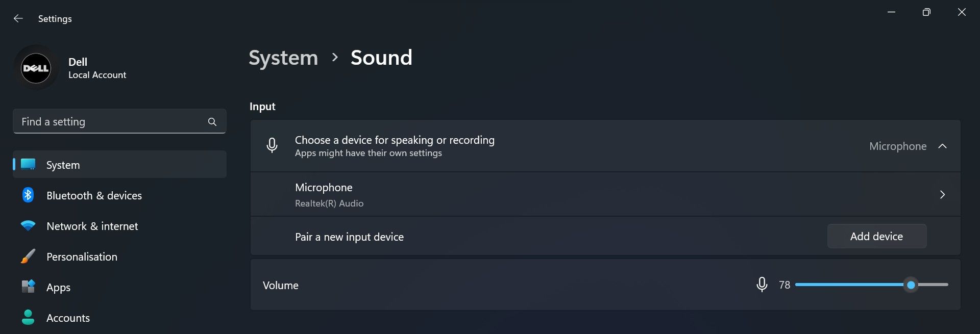Viewport: 980px width, 334px height.
Task: Click the microphone icon beside device chooser
Action: point(272,146)
